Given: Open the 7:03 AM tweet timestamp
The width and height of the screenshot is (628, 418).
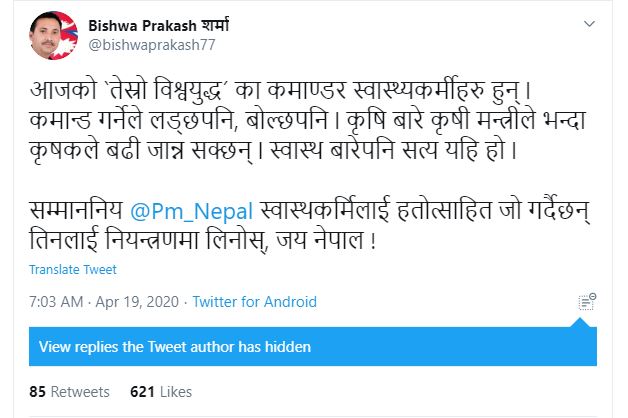Looking at the screenshot, I should tap(56, 301).
